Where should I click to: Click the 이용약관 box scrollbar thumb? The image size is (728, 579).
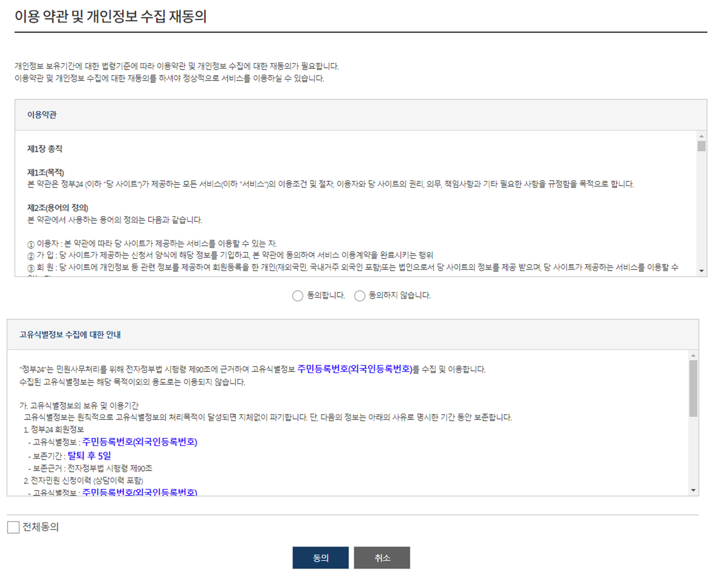coord(702,146)
